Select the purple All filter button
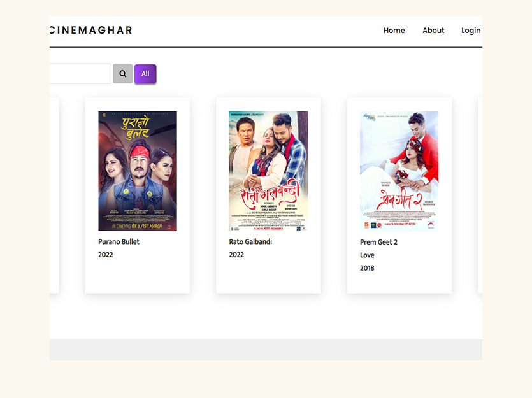This screenshot has height=398, width=532. pos(145,74)
